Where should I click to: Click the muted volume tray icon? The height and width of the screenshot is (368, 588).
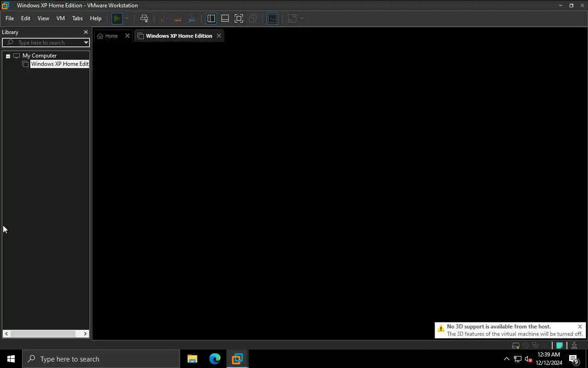[529, 359]
